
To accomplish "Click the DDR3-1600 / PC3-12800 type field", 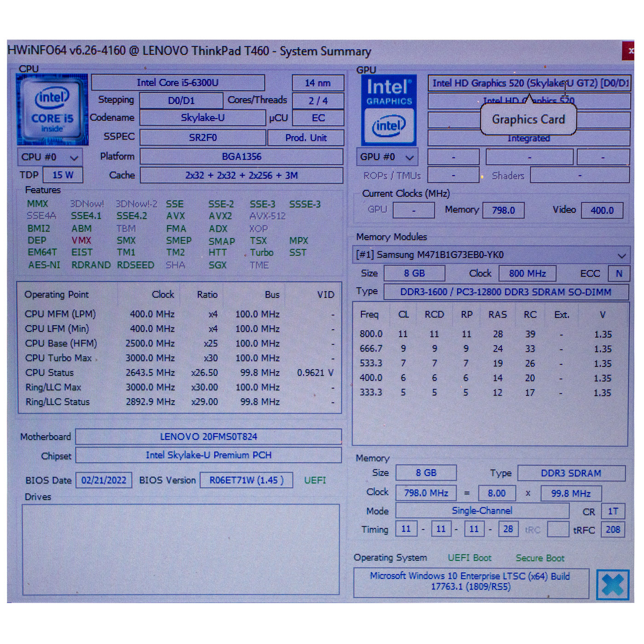I will (506, 292).
